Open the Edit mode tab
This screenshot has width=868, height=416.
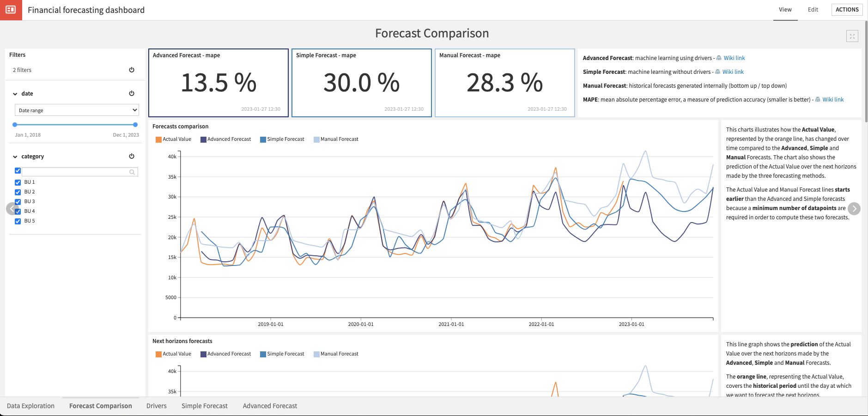(x=813, y=9)
